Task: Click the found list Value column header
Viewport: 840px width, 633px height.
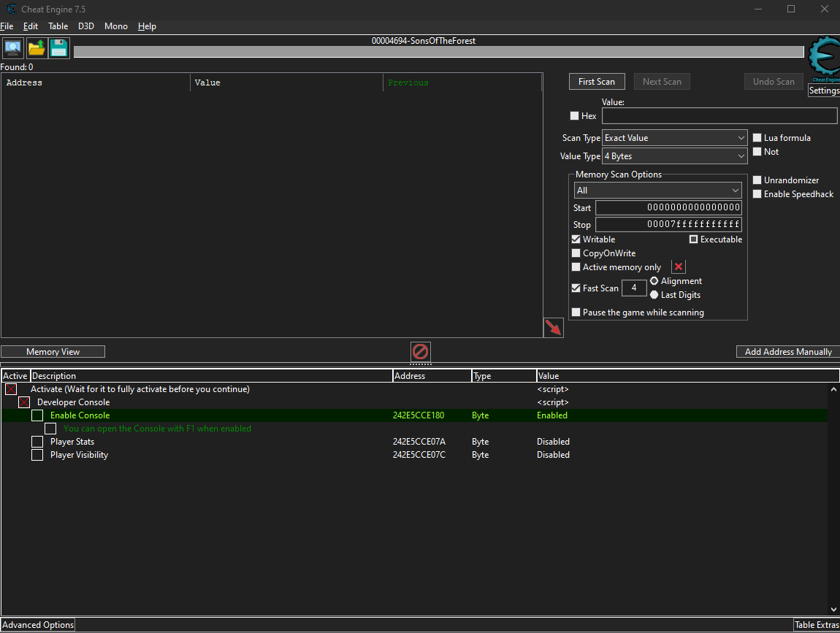Action: click(286, 83)
